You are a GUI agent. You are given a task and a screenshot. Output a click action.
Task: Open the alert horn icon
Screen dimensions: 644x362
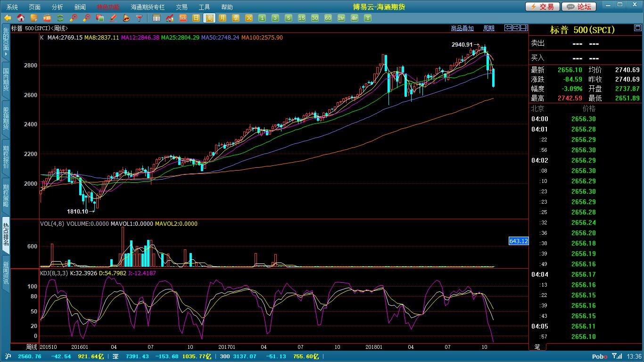(x=126, y=18)
